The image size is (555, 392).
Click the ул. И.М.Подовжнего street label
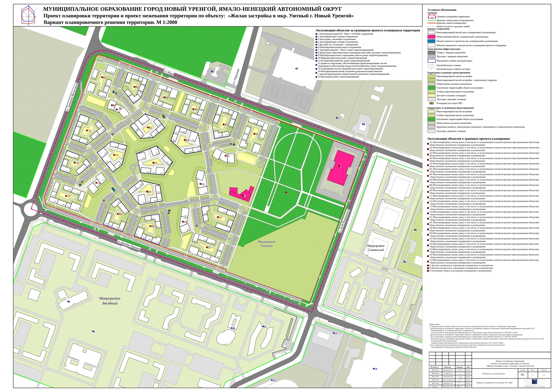[x=344, y=221]
